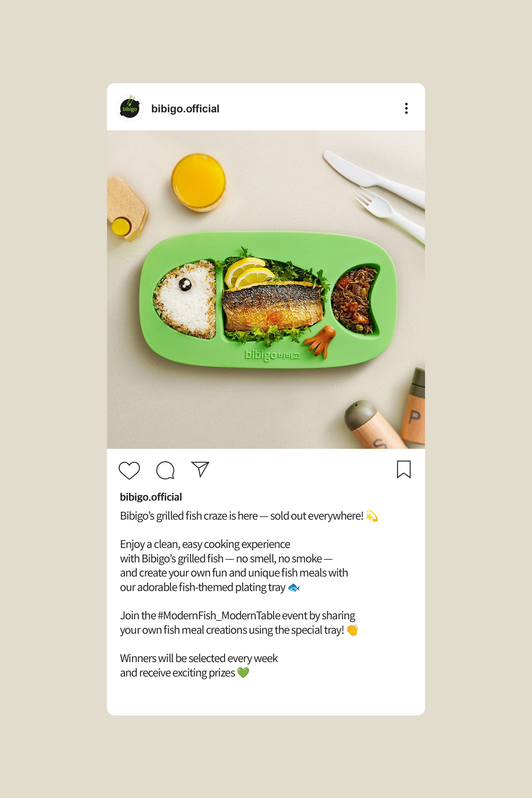The width and height of the screenshot is (532, 798).
Task: Open bibigo.official username above the caption
Action: pyautogui.click(x=151, y=497)
